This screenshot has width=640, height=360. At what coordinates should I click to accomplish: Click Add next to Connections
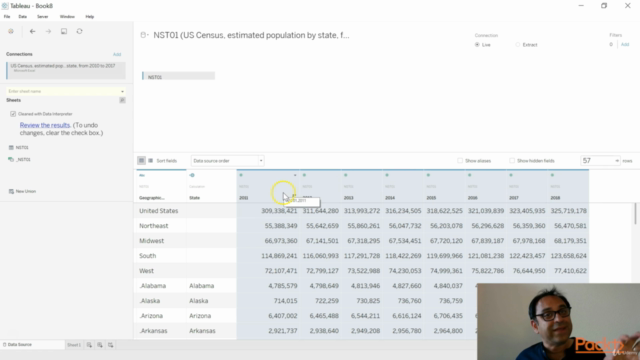coord(117,54)
